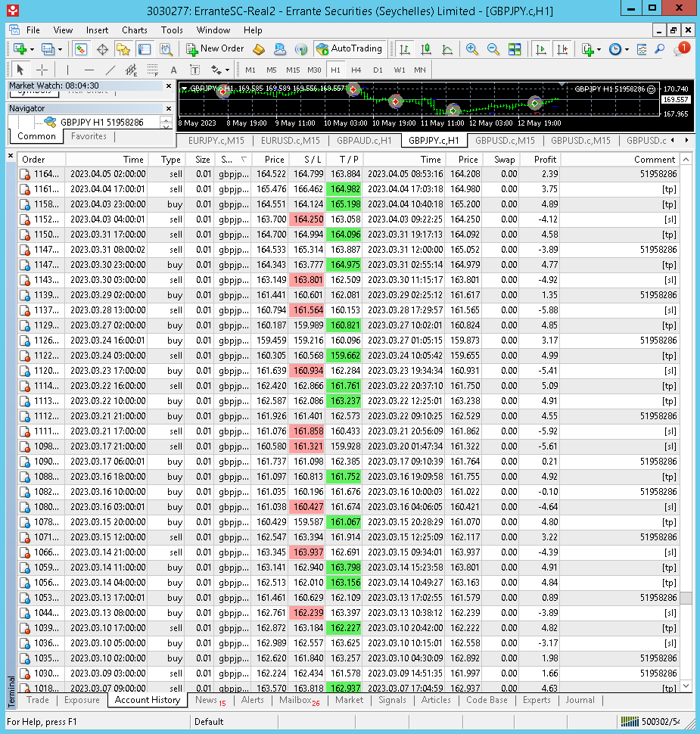The width and height of the screenshot is (700, 734).
Task: Zoom in on the chart
Action: [x=472, y=48]
